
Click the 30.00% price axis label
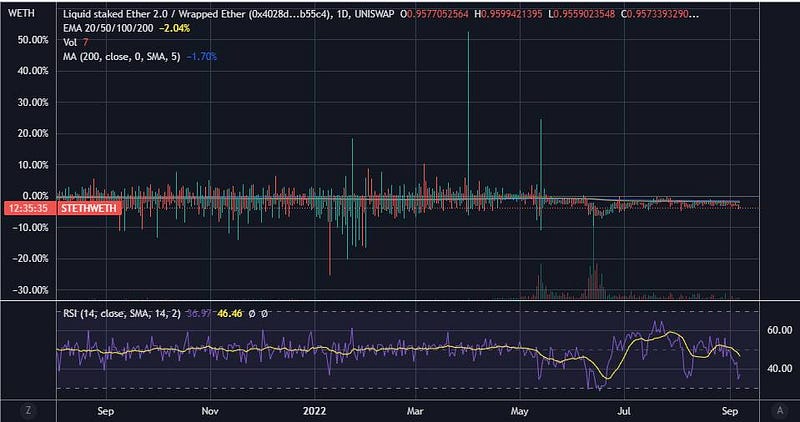pyautogui.click(x=33, y=103)
